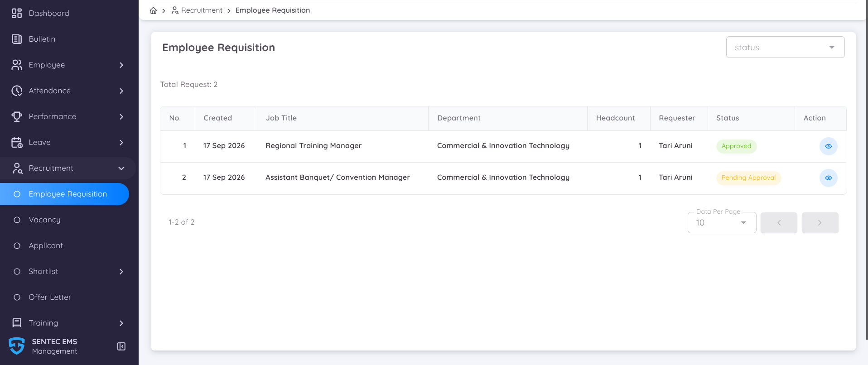The height and width of the screenshot is (365, 868).
Task: Select Employee Requisition menu item
Action: [64, 194]
